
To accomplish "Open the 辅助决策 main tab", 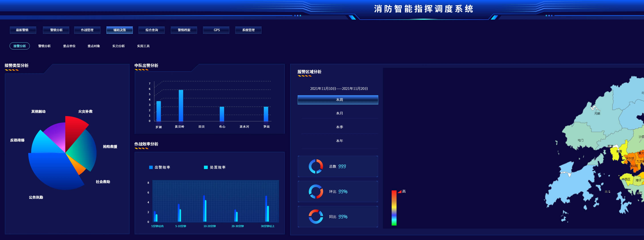I will [119, 30].
